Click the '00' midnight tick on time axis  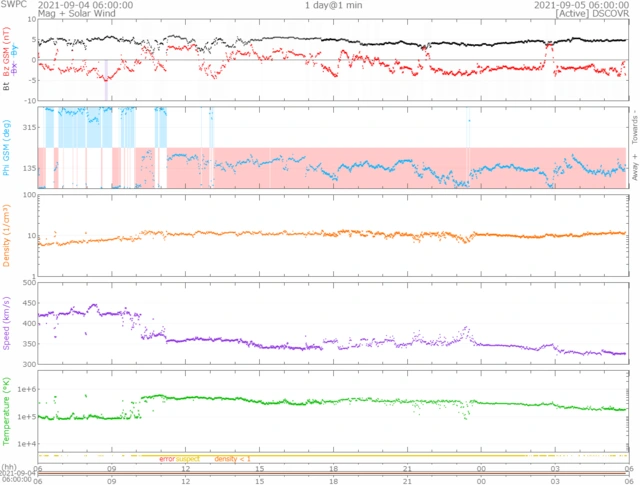pyautogui.click(x=480, y=469)
